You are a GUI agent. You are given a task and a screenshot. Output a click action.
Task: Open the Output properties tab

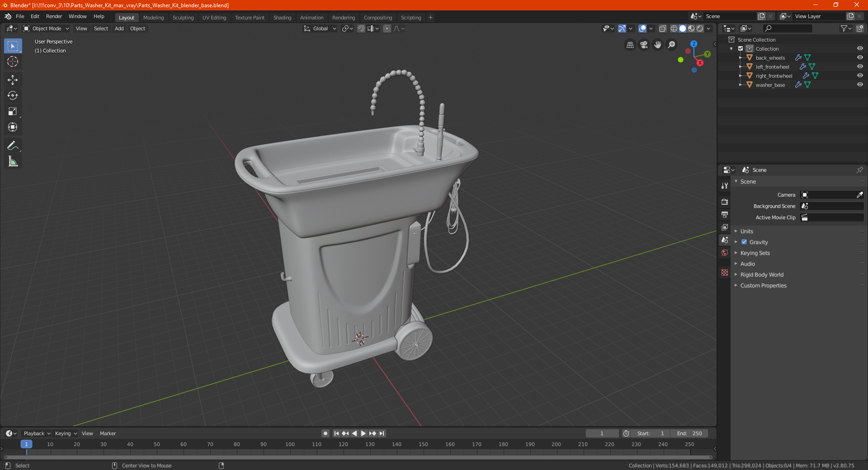pyautogui.click(x=725, y=214)
